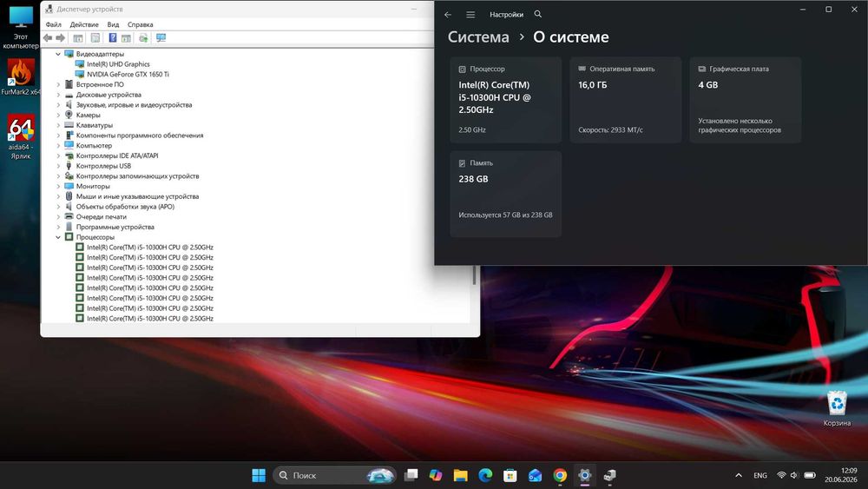The image size is (868, 489).
Task: Click the search magnifier in Settings title bar
Action: pyautogui.click(x=538, y=14)
